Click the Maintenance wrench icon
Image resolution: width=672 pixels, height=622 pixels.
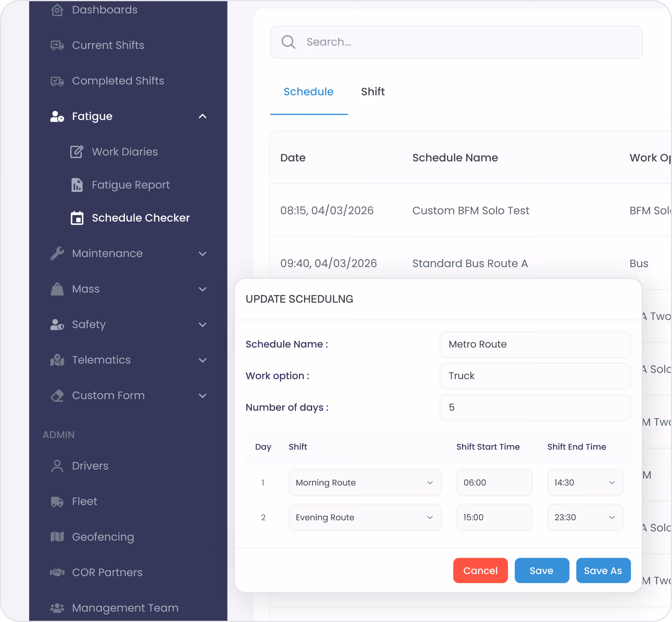(x=57, y=254)
